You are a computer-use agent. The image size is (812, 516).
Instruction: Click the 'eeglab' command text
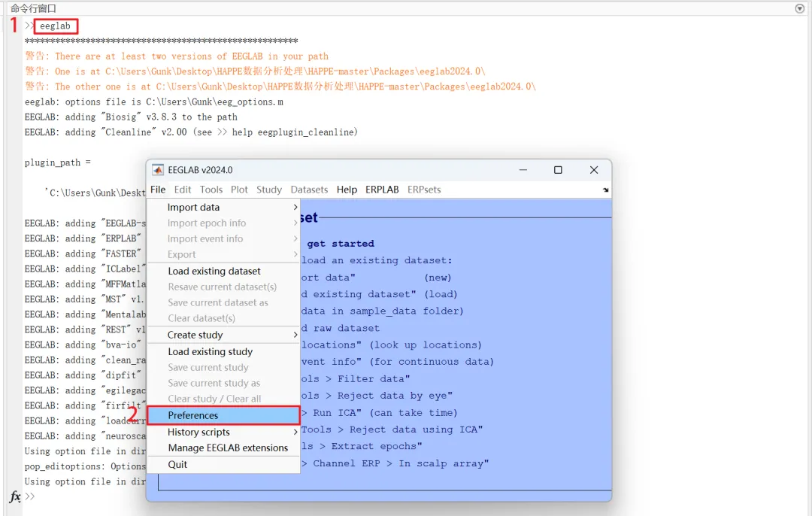pyautogui.click(x=55, y=26)
